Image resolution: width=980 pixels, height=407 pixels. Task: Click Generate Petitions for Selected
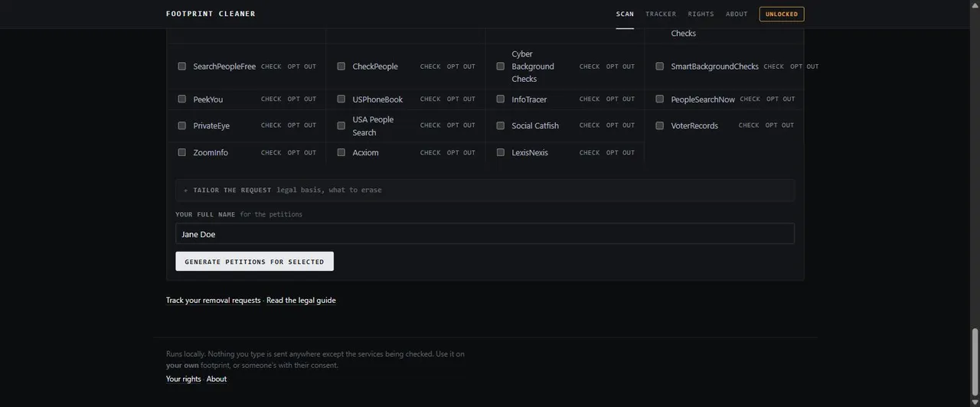pos(254,262)
